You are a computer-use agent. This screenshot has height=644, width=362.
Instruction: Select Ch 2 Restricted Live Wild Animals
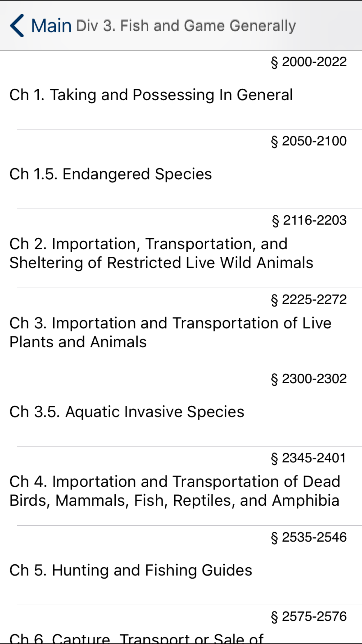tap(161, 253)
